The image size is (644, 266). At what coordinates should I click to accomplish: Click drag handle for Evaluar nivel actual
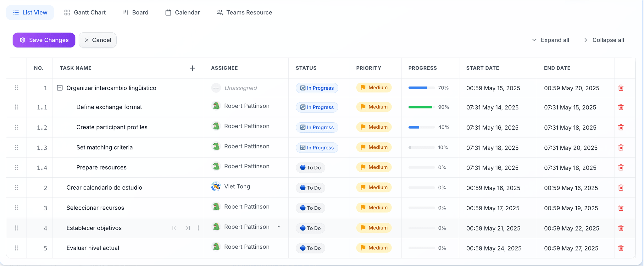16,248
